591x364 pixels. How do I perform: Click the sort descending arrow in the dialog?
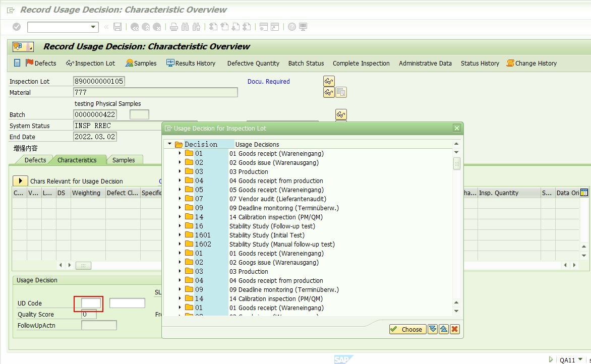pyautogui.click(x=433, y=329)
